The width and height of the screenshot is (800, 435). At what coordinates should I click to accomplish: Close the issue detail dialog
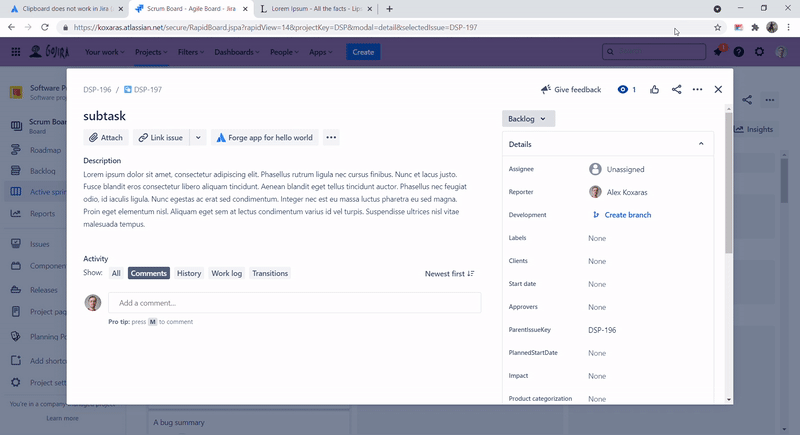click(718, 90)
